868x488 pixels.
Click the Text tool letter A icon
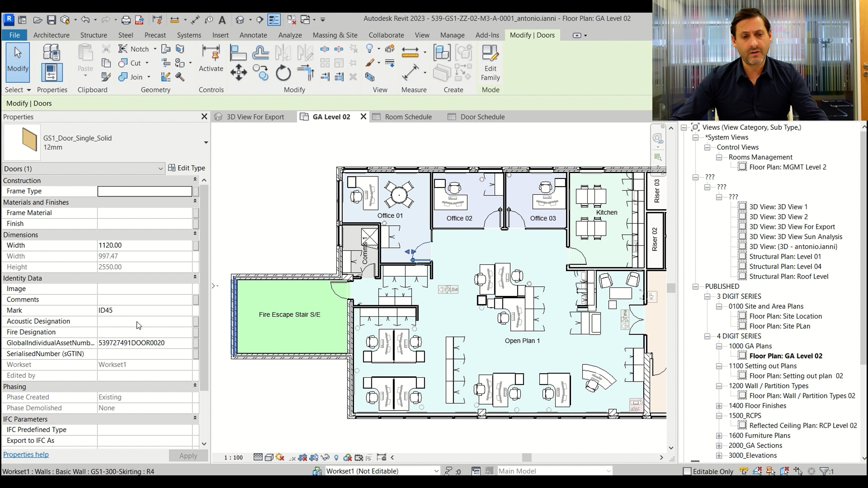pos(222,20)
